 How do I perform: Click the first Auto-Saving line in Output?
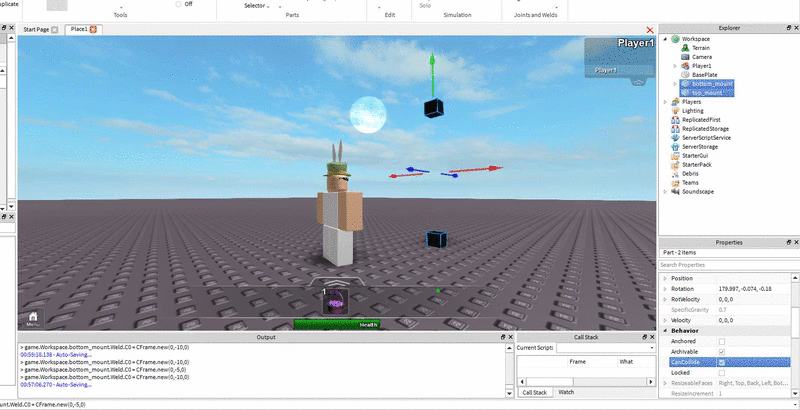pos(56,354)
